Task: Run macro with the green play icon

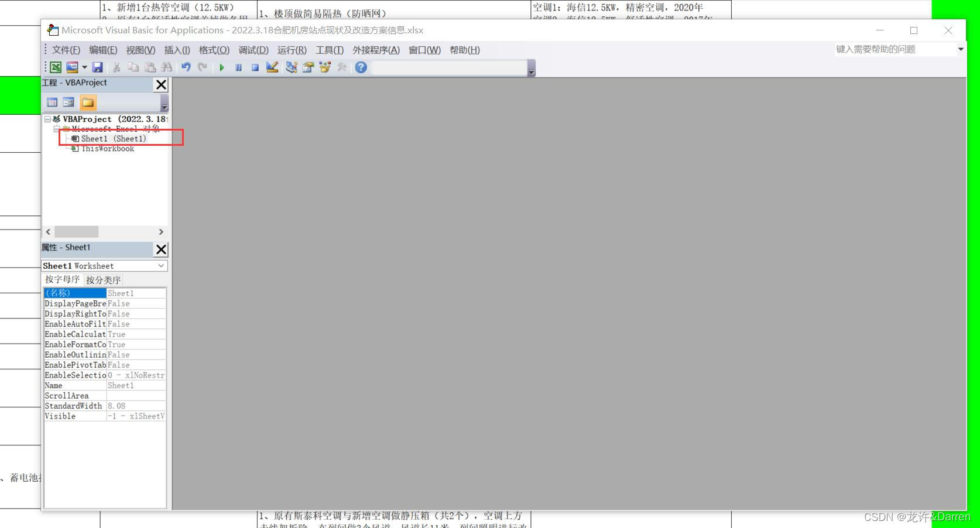Action: pyautogui.click(x=222, y=67)
